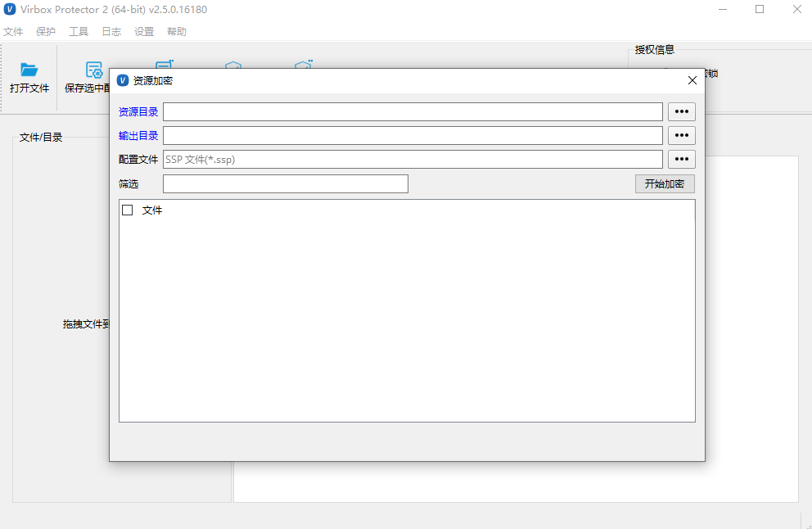Start encryption with 开始加密 button
The image size is (812, 529).
click(x=665, y=184)
